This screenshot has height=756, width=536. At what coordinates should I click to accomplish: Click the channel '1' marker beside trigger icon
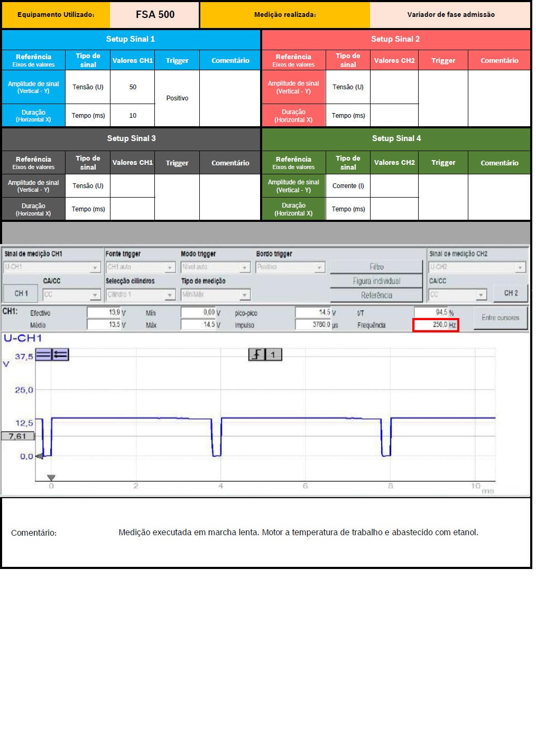(273, 354)
